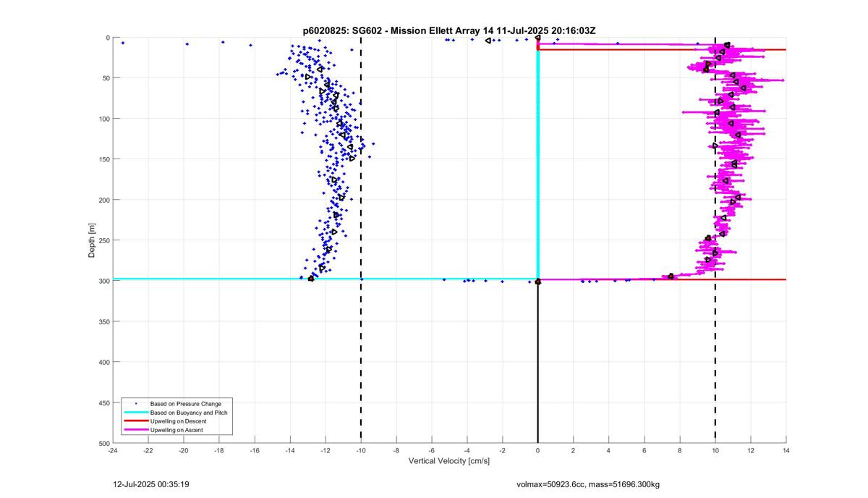868x498 pixels.
Task: Click depth-axis tick label '400'
Action: (x=103, y=362)
